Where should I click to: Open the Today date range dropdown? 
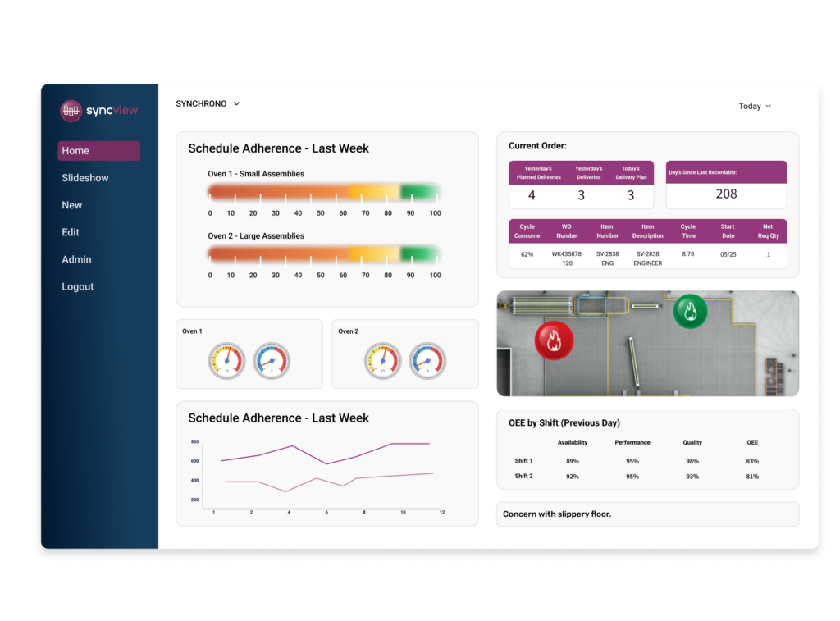753,106
